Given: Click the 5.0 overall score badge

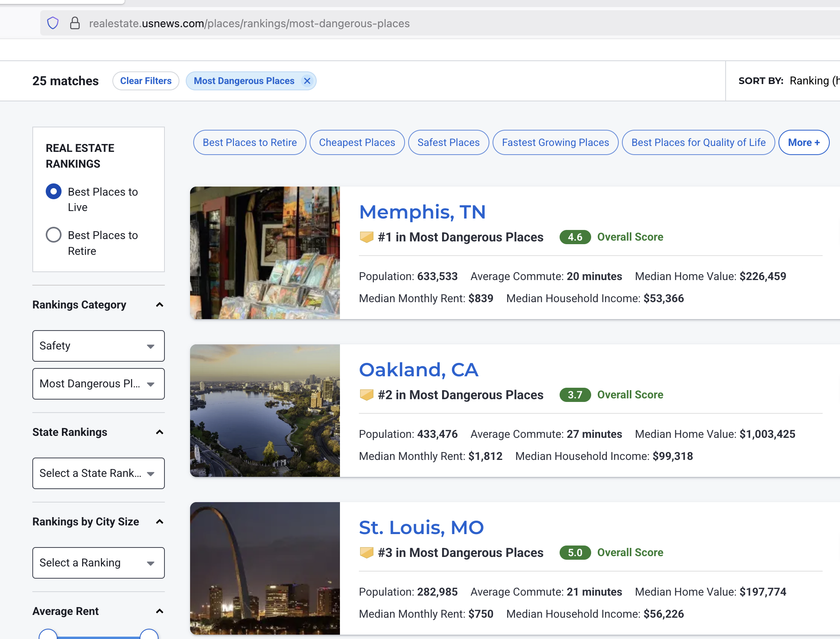Looking at the screenshot, I should pos(575,553).
